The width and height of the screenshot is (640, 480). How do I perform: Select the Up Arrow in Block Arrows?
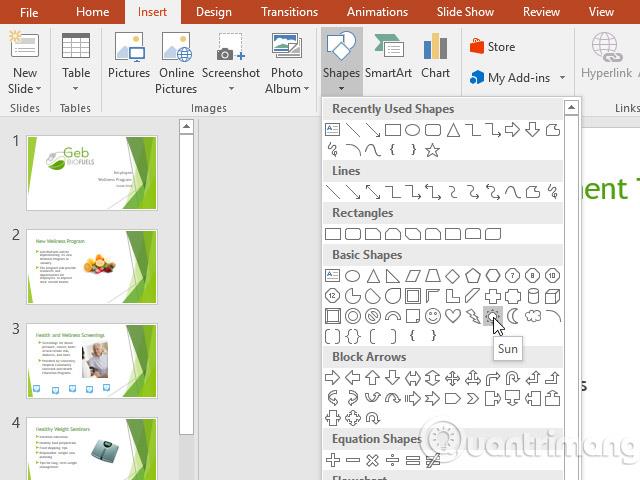coord(373,378)
